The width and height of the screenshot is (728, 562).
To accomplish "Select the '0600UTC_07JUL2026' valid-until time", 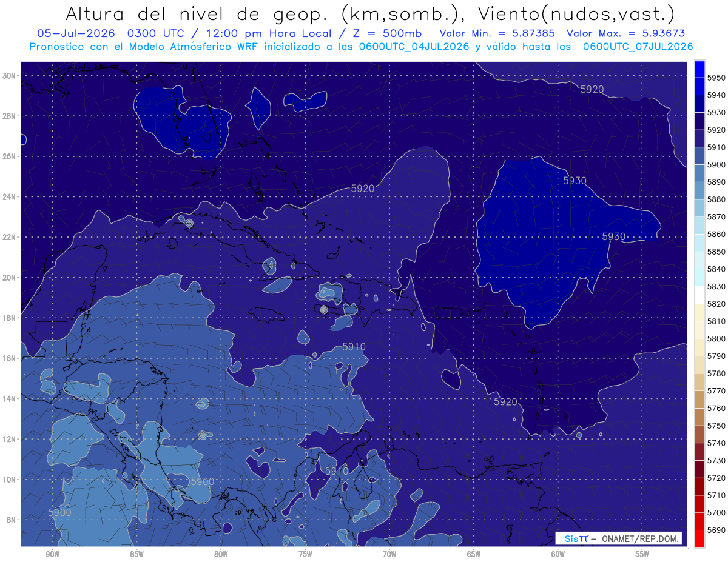I will coord(638,47).
